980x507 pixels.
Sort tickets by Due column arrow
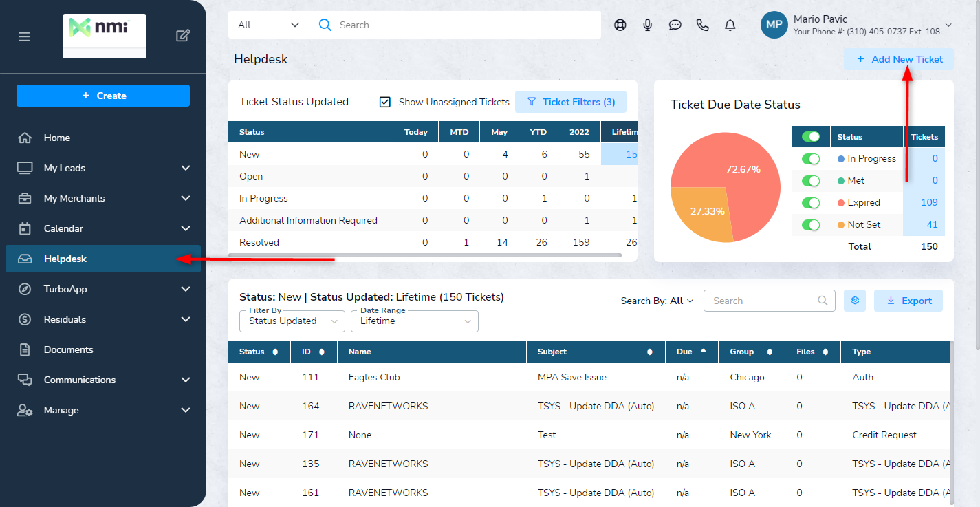(703, 351)
